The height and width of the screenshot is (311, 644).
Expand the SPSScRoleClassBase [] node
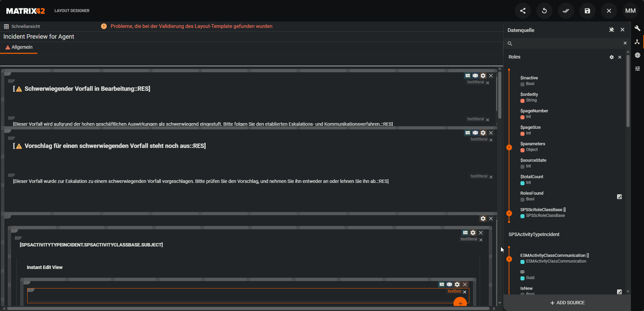point(509,213)
